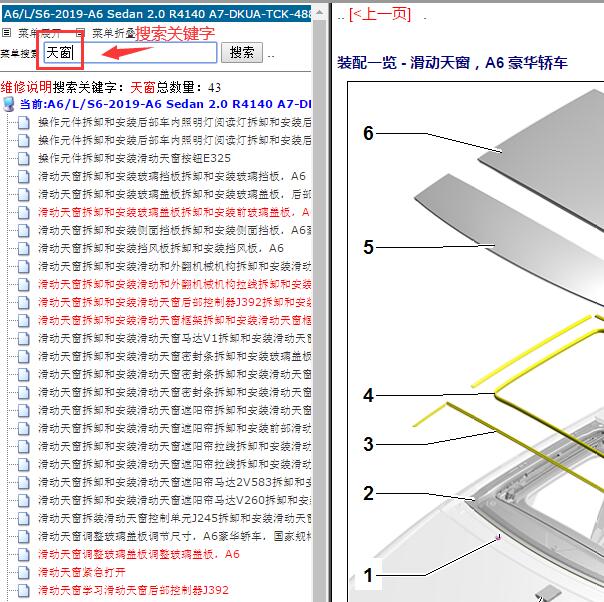Click page icon beside 调节尺寸，A6豪华轿车 row

click(23, 536)
